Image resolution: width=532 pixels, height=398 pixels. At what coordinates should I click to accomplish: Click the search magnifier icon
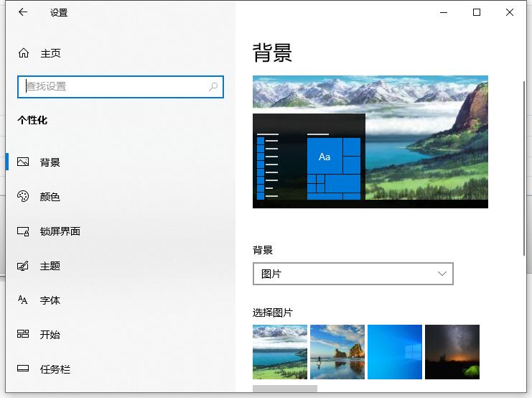pyautogui.click(x=213, y=87)
